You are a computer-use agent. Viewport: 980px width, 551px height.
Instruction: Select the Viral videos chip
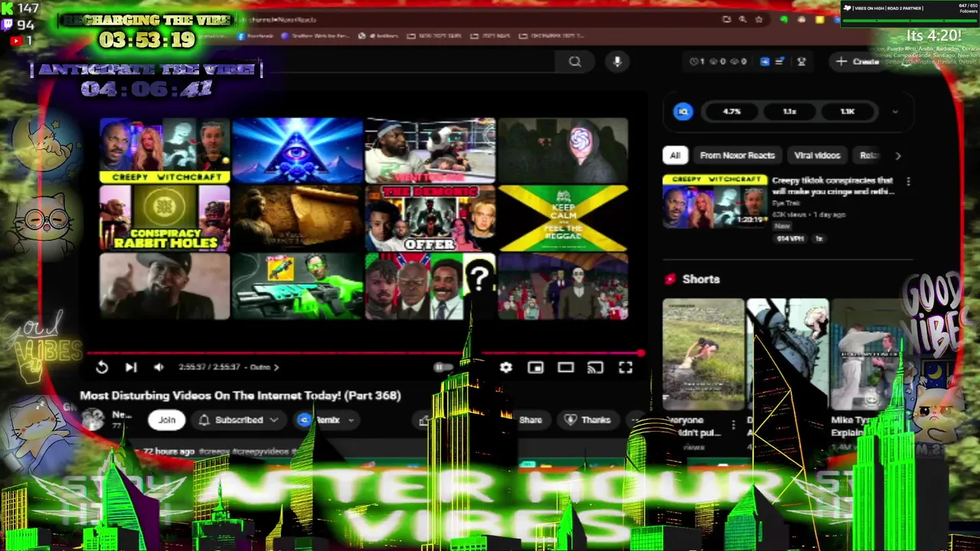tap(817, 155)
